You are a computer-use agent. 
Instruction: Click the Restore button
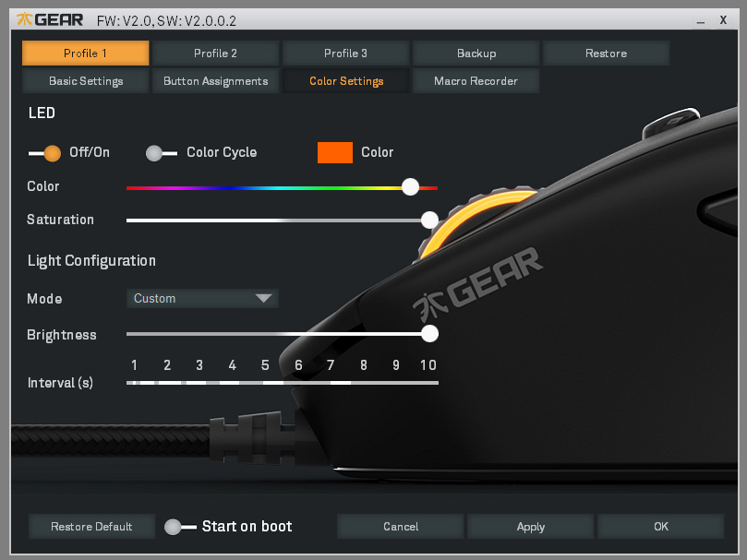point(606,53)
